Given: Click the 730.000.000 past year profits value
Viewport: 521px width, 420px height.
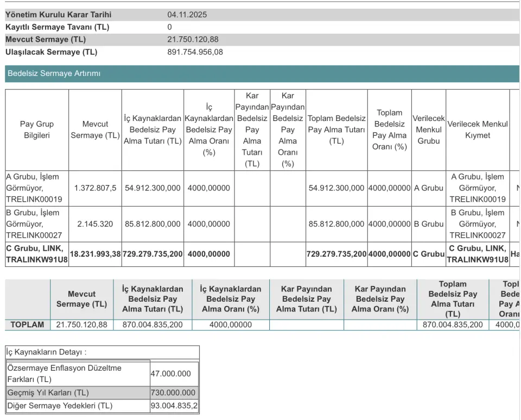Looking at the screenshot, I should pyautogui.click(x=173, y=392).
